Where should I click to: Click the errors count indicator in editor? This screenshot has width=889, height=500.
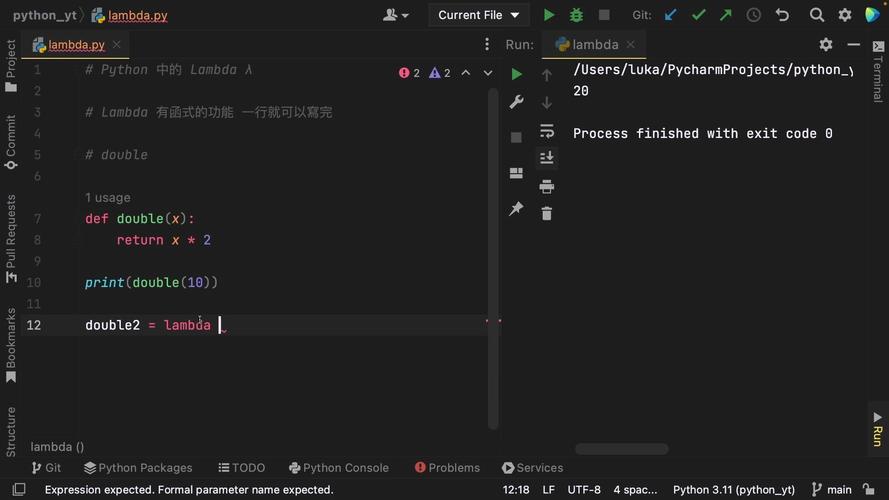pos(409,73)
